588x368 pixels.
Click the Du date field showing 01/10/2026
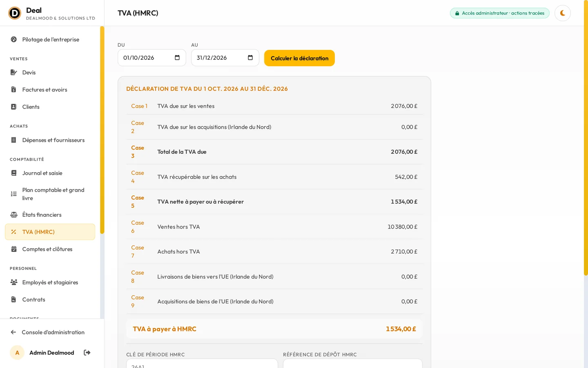click(x=152, y=58)
